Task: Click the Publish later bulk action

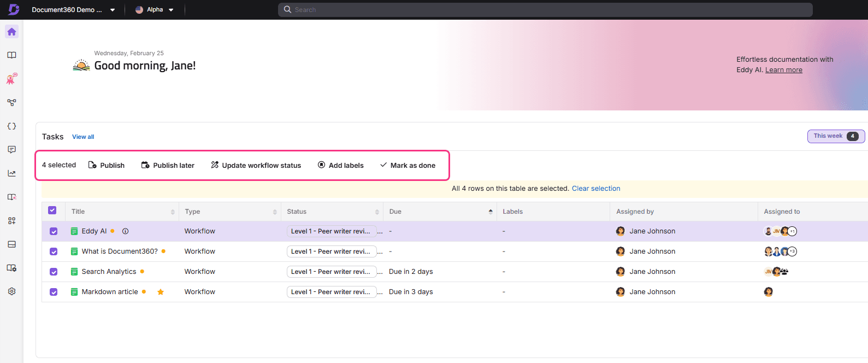Action: click(168, 165)
